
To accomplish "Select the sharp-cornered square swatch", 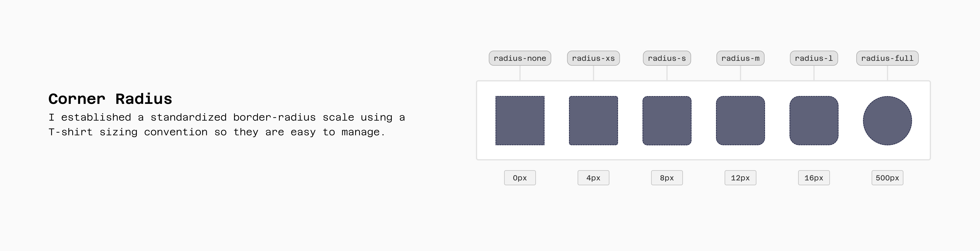I will click(520, 121).
